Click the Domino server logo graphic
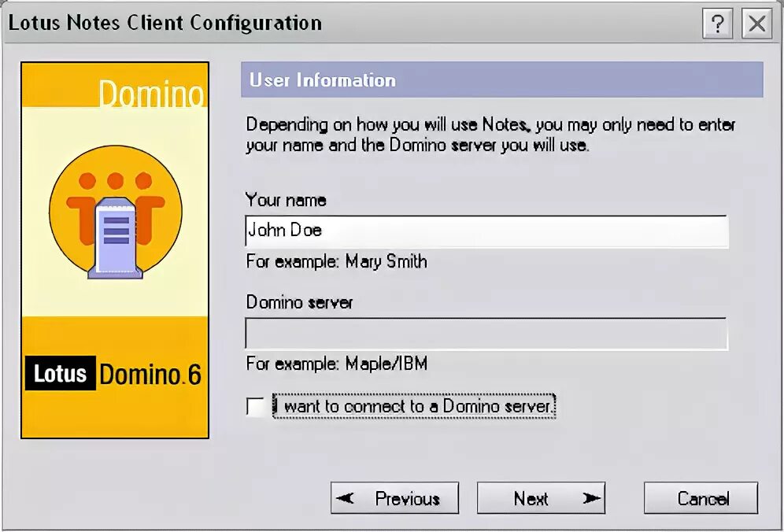The width and height of the screenshot is (784, 532). [116, 212]
